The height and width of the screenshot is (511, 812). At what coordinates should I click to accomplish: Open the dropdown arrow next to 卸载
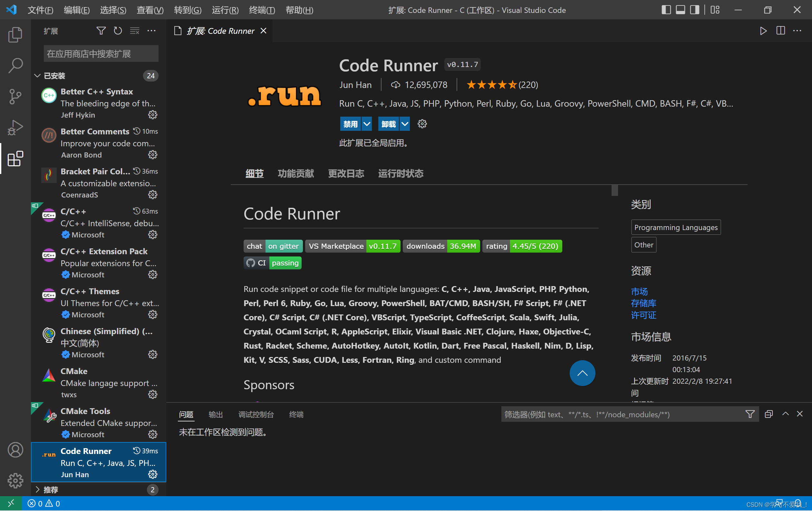tap(405, 124)
